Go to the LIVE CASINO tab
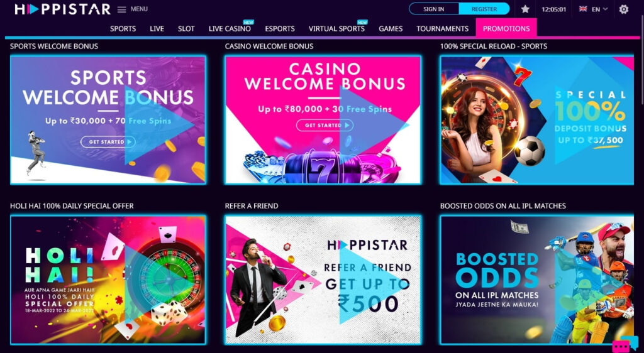 [230, 29]
